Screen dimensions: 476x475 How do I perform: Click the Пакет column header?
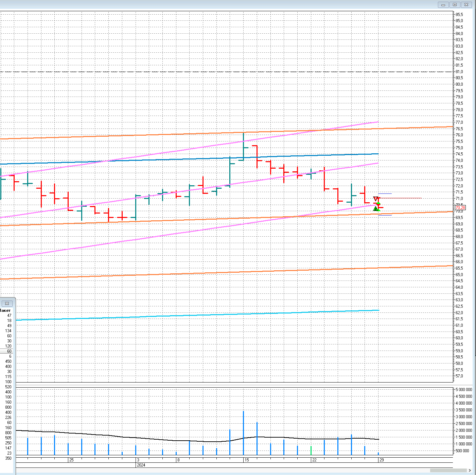coord(5,310)
